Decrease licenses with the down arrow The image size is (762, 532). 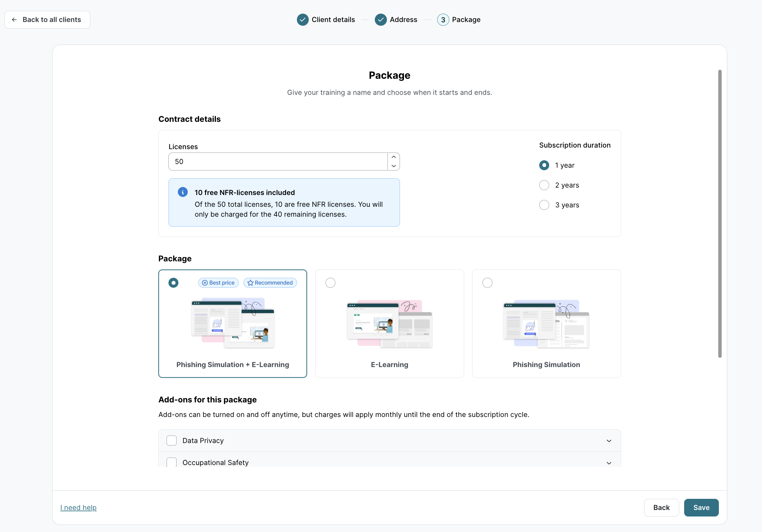tap(393, 166)
